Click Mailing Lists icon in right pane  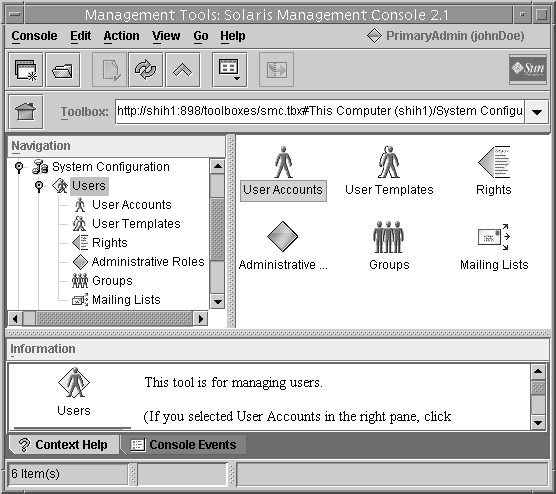(494, 237)
